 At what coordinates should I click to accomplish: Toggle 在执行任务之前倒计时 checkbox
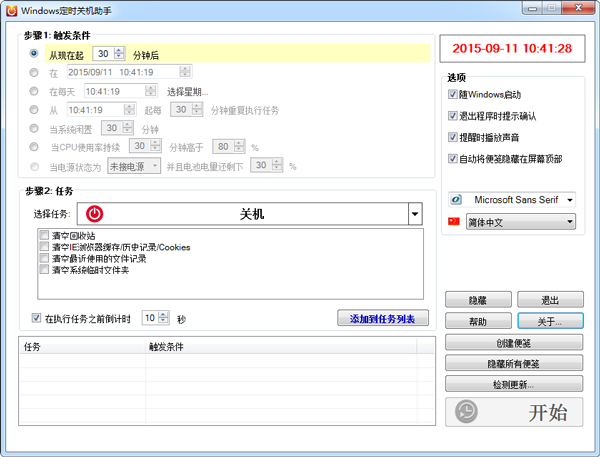36,318
